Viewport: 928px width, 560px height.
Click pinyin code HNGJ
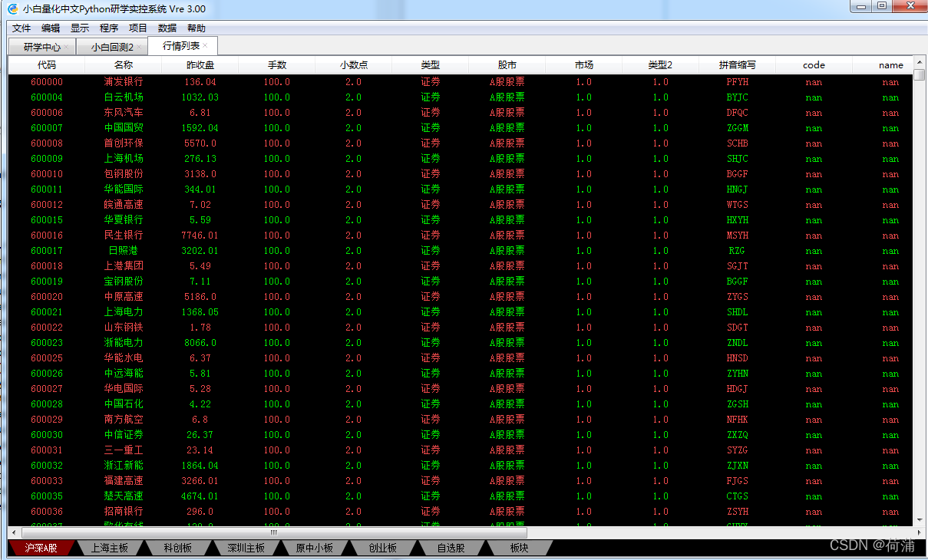click(738, 189)
